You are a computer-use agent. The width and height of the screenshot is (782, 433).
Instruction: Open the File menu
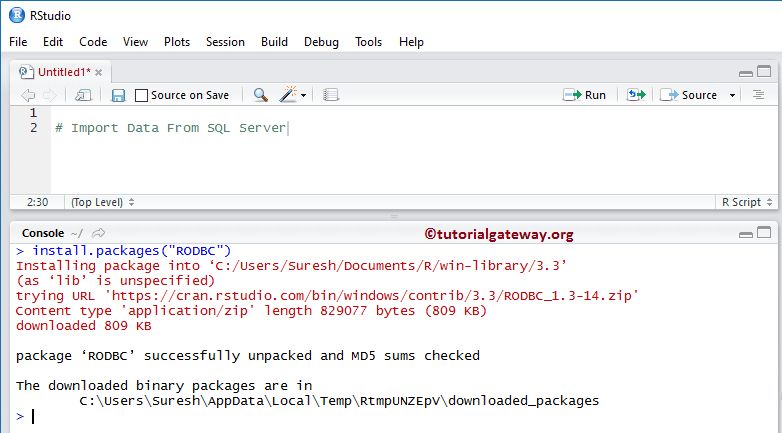(18, 42)
